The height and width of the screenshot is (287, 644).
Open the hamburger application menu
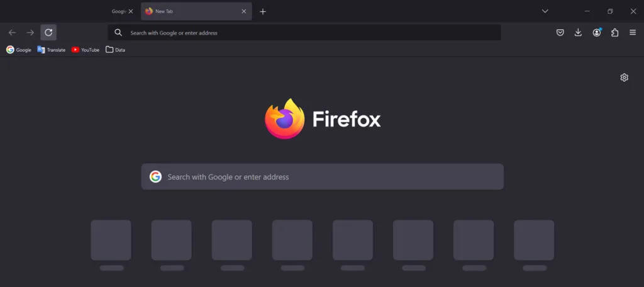click(633, 33)
